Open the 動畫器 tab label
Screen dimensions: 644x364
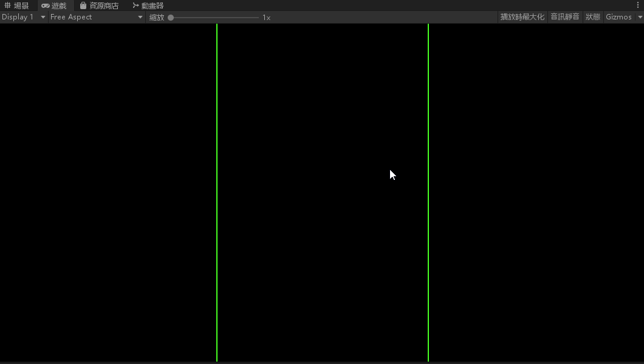point(152,5)
